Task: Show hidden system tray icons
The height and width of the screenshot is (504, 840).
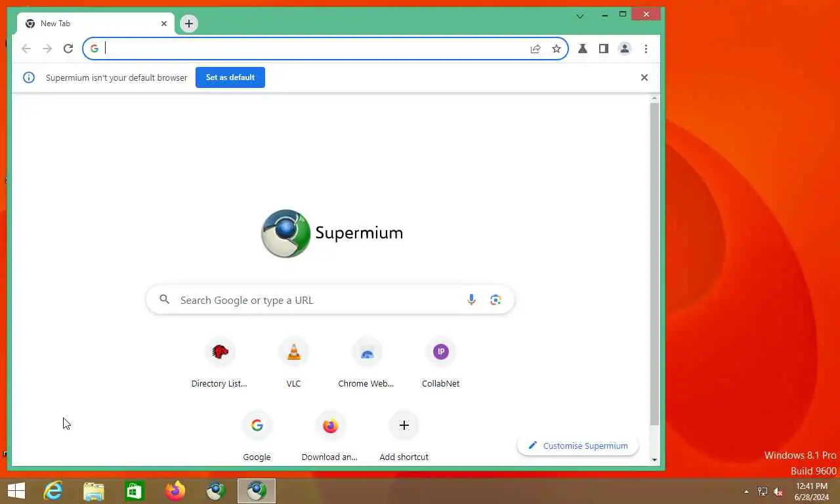Action: tap(746, 492)
